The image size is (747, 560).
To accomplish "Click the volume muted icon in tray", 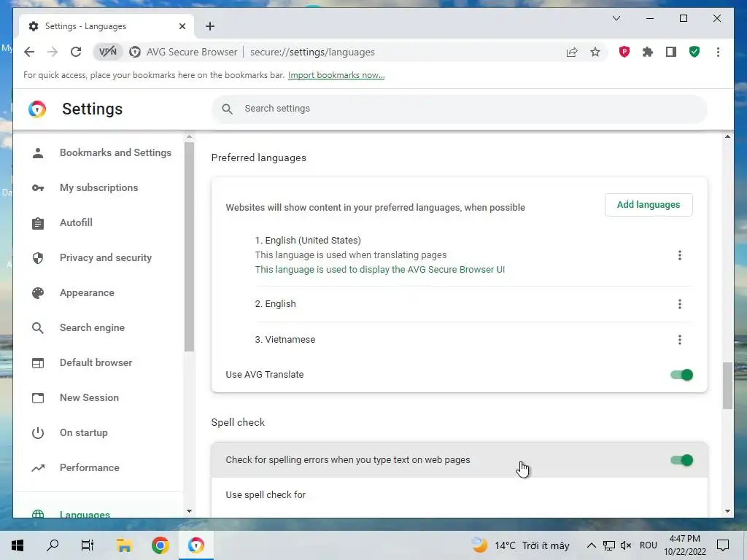I will (625, 545).
